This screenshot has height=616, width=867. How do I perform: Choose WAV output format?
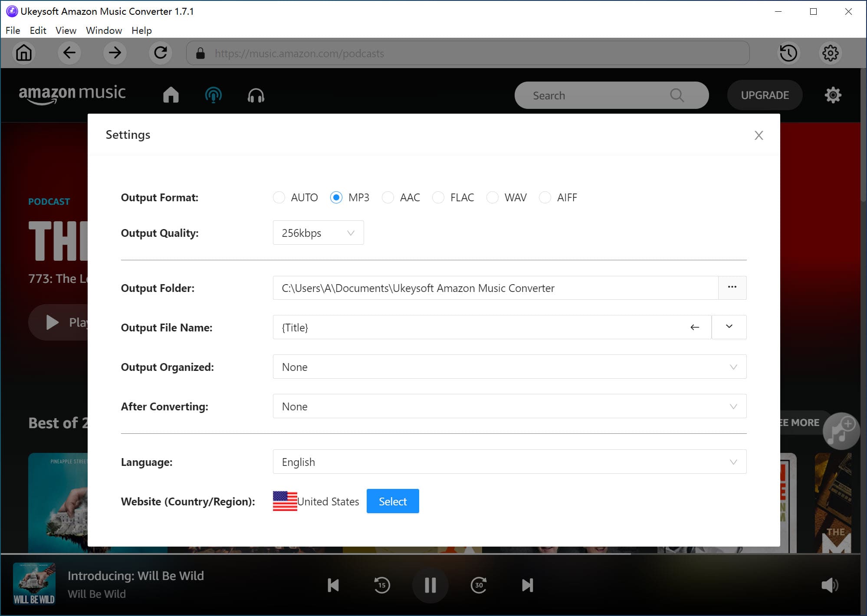tap(493, 197)
